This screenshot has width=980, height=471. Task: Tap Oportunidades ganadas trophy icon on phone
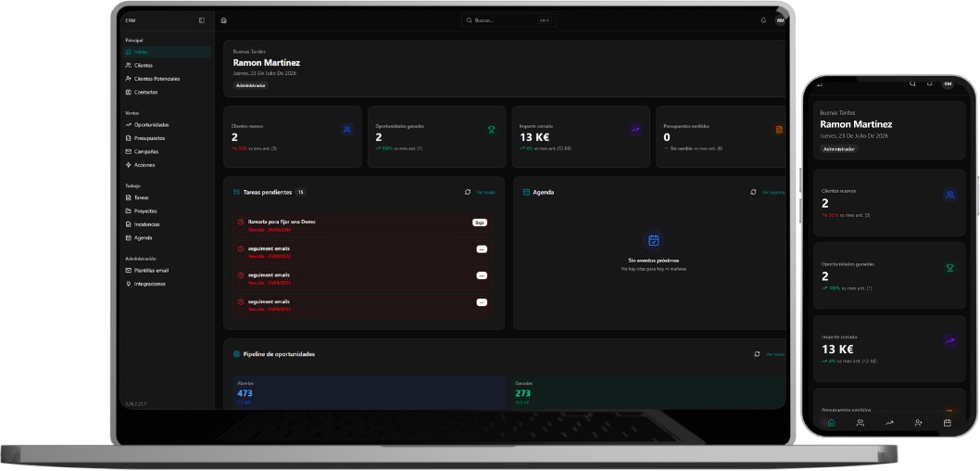tap(950, 268)
